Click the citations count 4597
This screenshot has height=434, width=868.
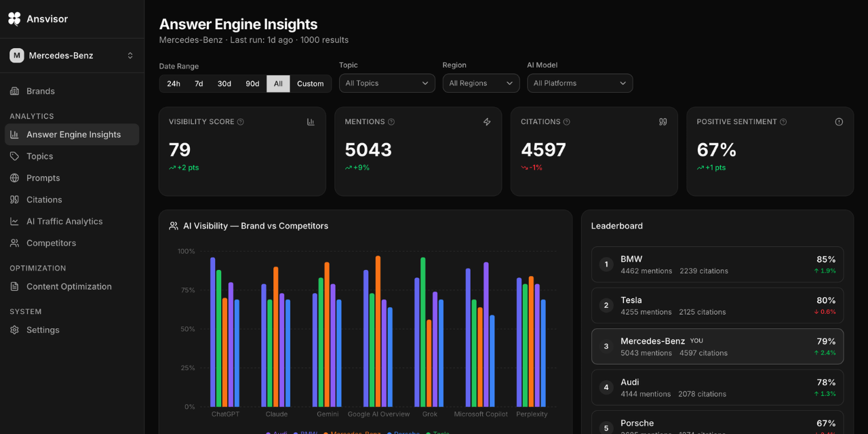pos(543,150)
